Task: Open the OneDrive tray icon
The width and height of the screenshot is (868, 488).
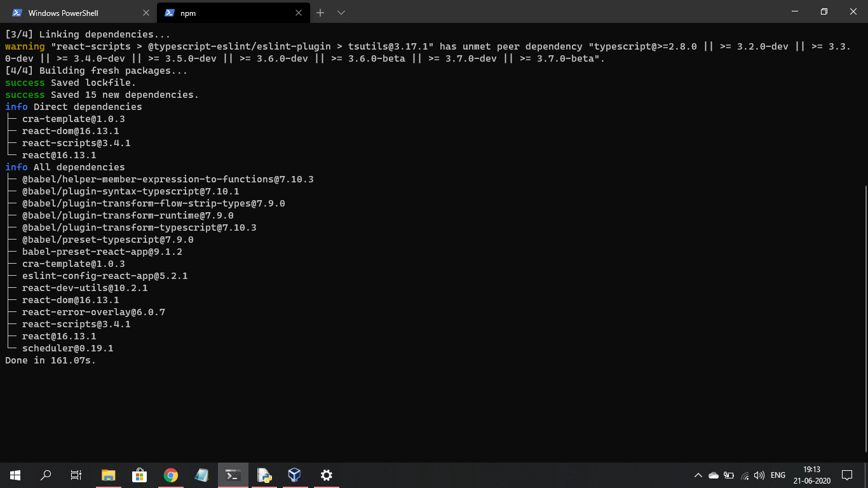Action: 713,475
